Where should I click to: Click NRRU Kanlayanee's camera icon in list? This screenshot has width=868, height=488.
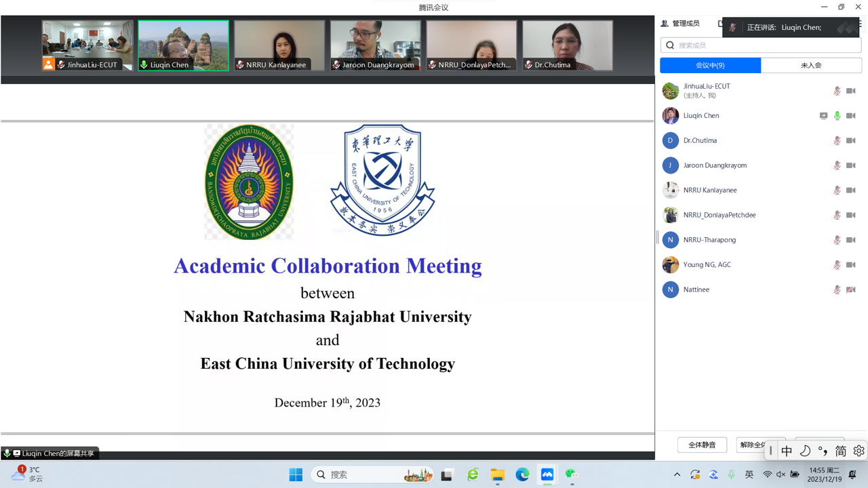tap(851, 190)
